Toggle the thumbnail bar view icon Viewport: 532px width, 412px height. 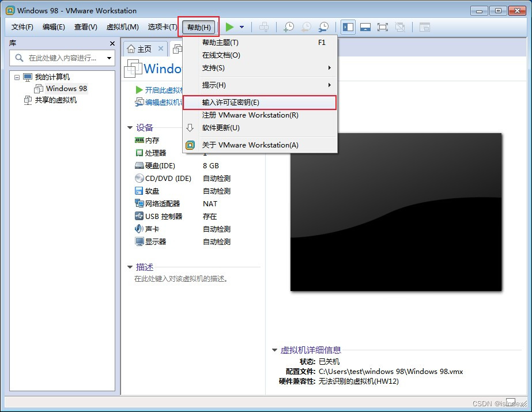click(365, 27)
